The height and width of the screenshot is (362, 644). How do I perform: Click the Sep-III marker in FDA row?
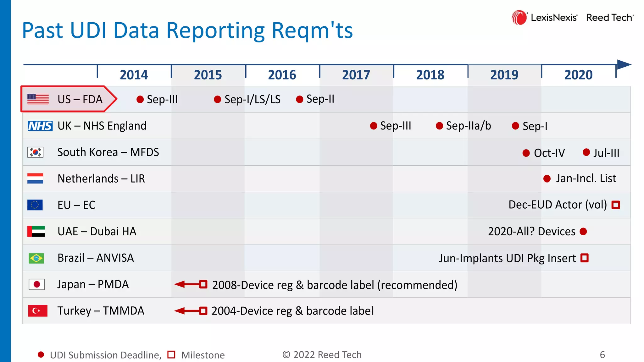point(140,100)
